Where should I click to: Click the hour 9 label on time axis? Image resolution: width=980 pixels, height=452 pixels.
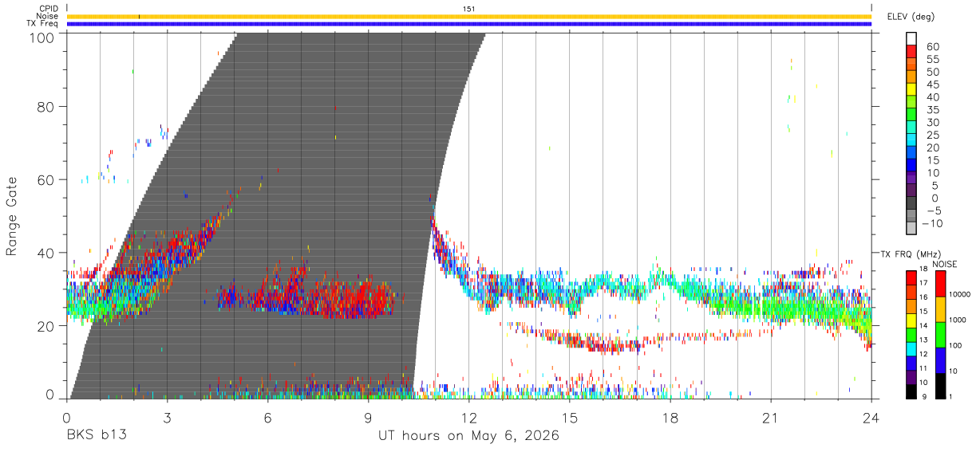[368, 418]
